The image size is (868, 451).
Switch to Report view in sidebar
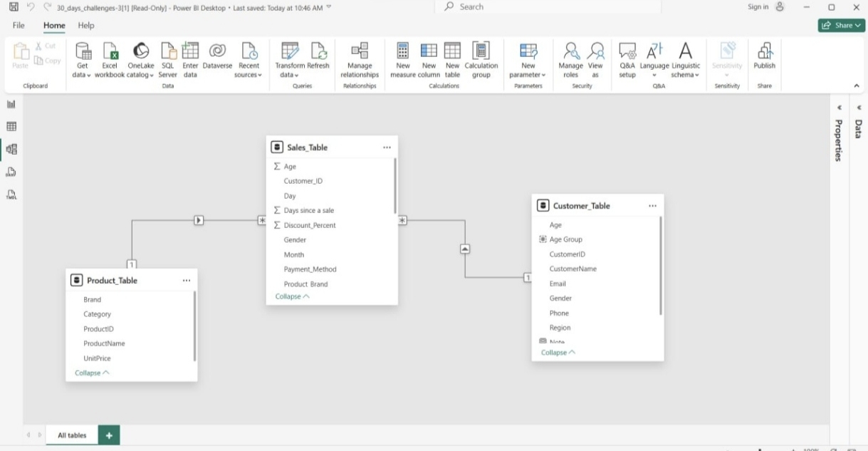click(x=11, y=104)
